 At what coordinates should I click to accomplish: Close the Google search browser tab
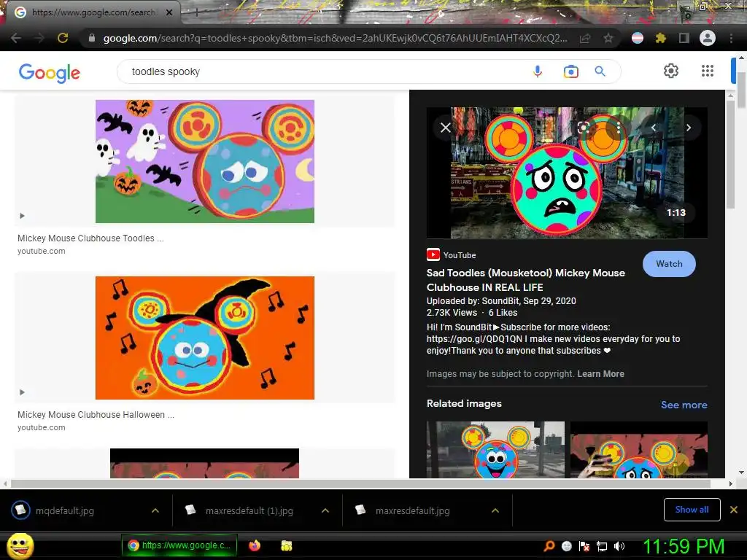coord(169,12)
